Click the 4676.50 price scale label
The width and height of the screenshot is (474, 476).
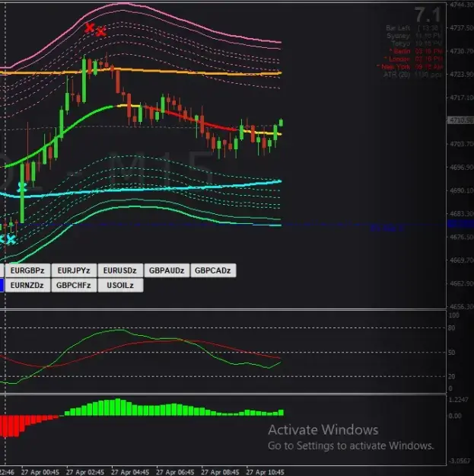pyautogui.click(x=462, y=237)
